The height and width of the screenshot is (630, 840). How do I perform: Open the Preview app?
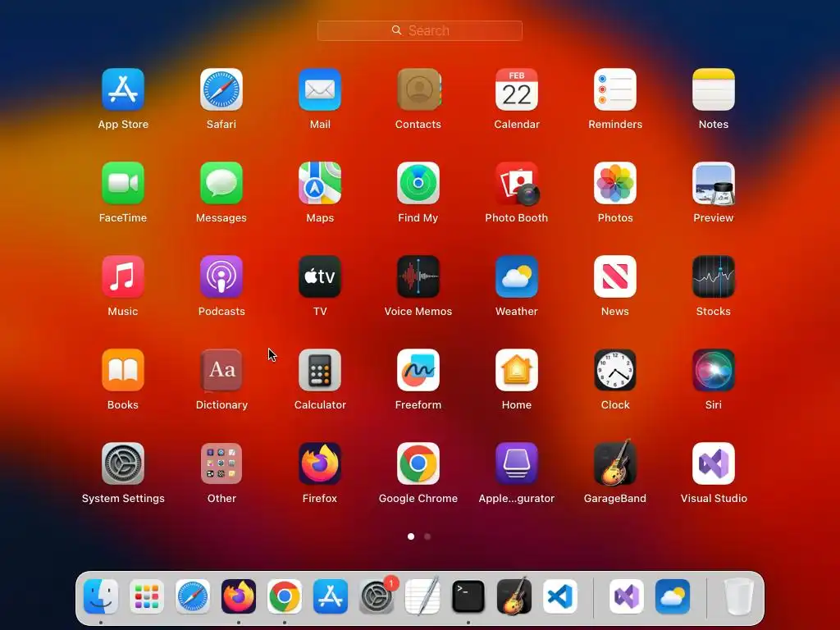(714, 183)
